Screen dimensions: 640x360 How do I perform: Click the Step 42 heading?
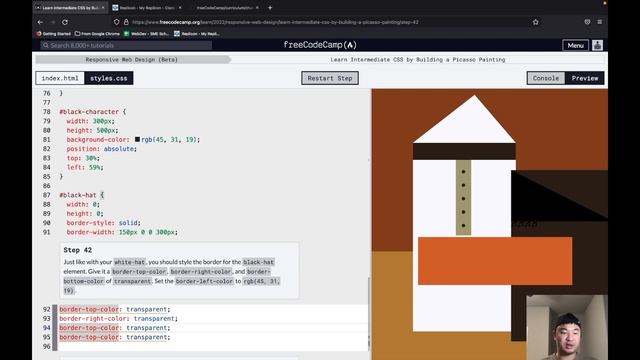78,250
